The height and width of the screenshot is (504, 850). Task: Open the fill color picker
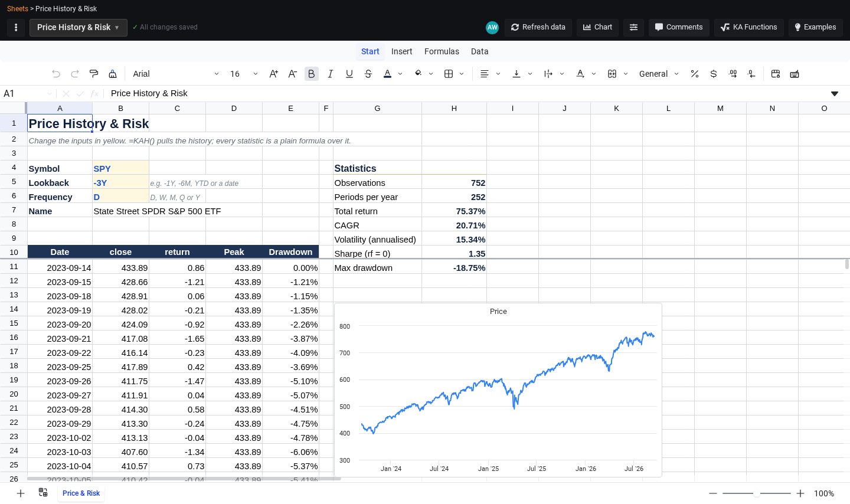click(419, 74)
